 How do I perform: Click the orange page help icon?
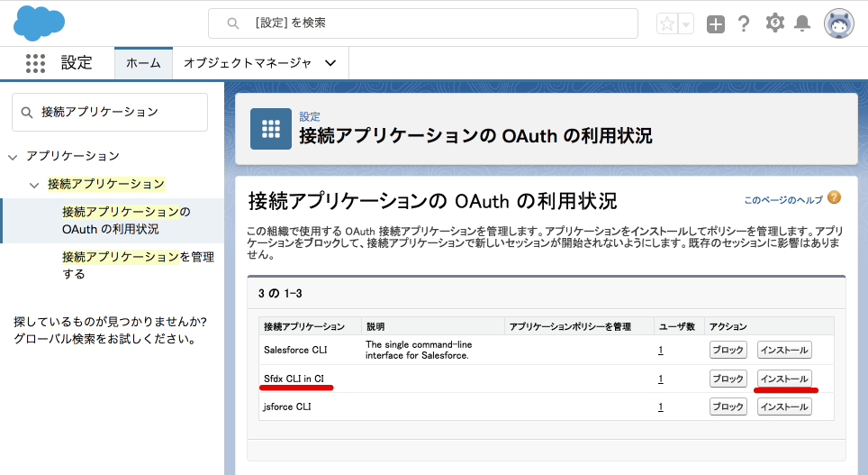834,197
